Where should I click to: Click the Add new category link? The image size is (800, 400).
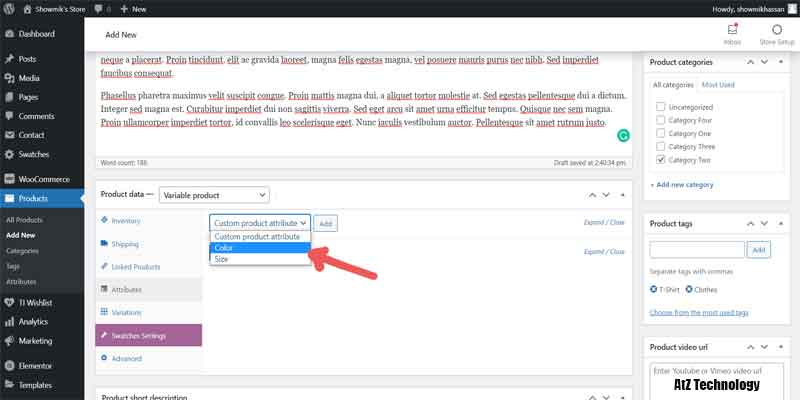click(682, 185)
